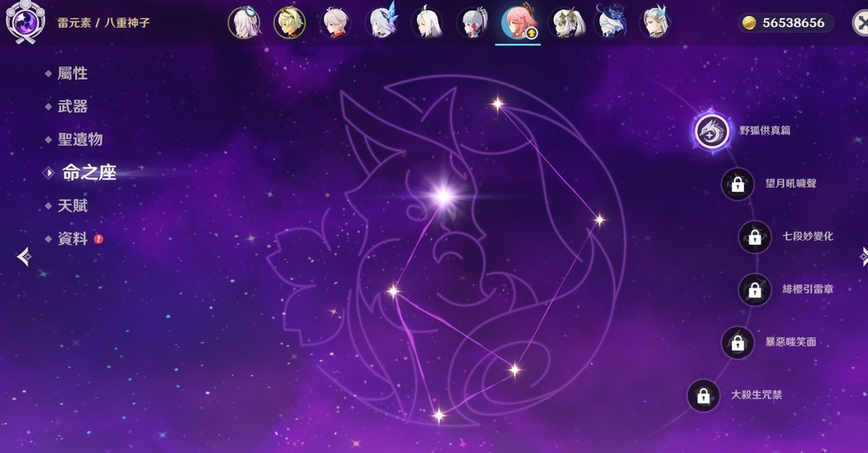Image resolution: width=868 pixels, height=453 pixels.
Task: Click the Mora balance 56538656
Action: coord(793,23)
